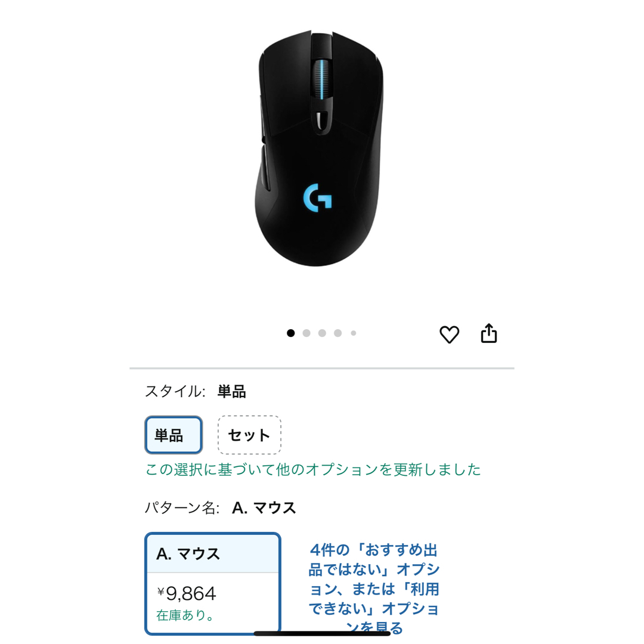Add product to wishlist with heart icon
644x644 pixels.
(x=450, y=335)
